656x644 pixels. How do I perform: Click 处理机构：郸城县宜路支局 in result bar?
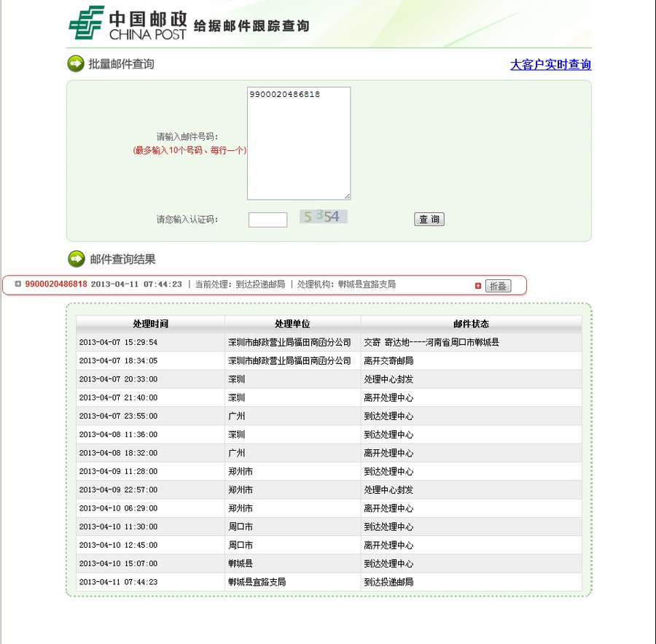point(346,284)
